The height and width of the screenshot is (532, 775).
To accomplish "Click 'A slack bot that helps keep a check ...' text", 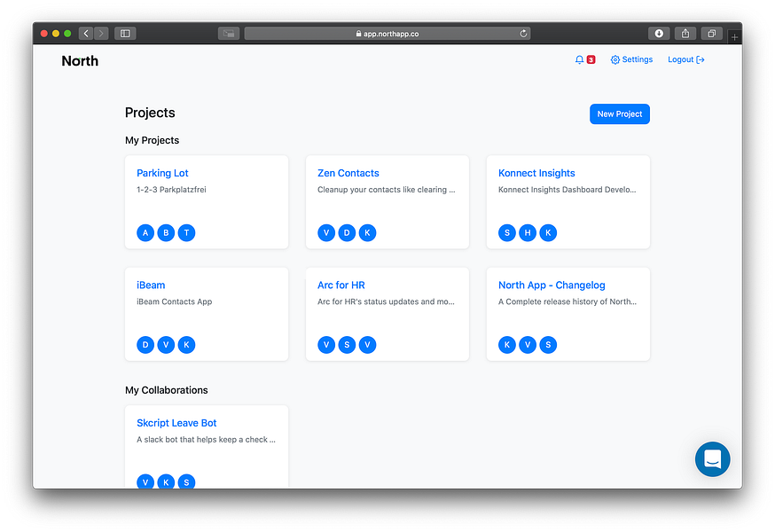I will tap(206, 440).
